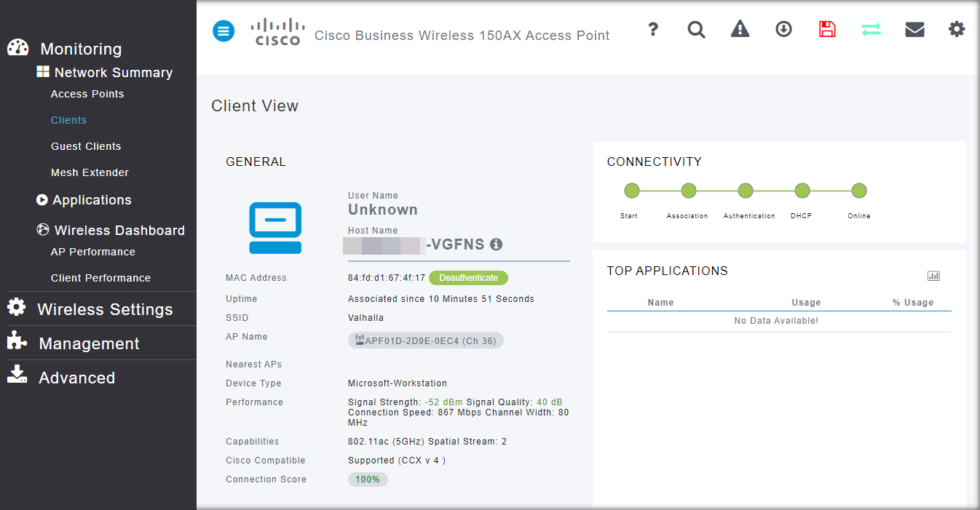Open AP details via APF01D-2D9E-0EC4 link

tap(425, 340)
